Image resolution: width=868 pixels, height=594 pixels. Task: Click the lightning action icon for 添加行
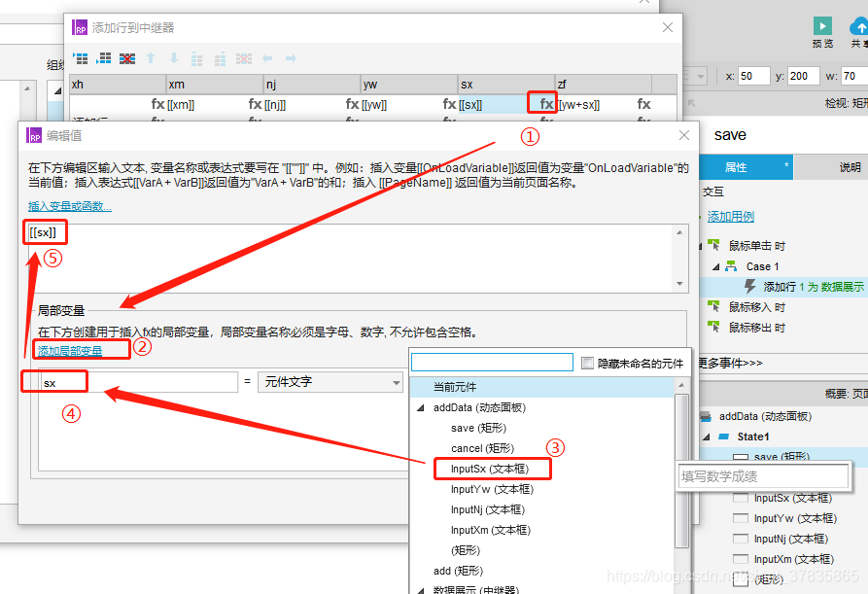[750, 286]
